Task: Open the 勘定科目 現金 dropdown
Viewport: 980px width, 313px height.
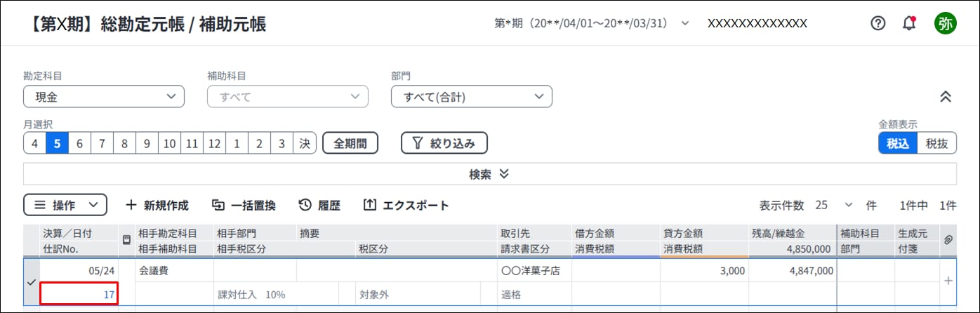Action: [104, 97]
